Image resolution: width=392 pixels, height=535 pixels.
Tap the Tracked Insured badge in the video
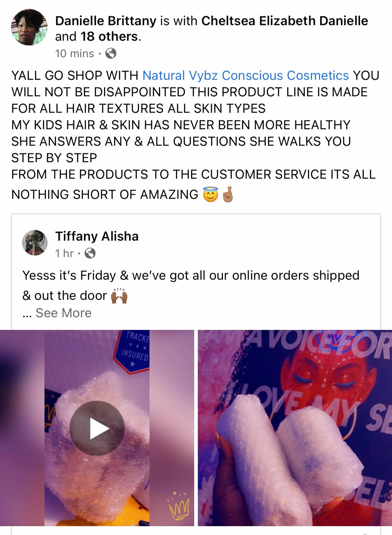pyautogui.click(x=132, y=351)
